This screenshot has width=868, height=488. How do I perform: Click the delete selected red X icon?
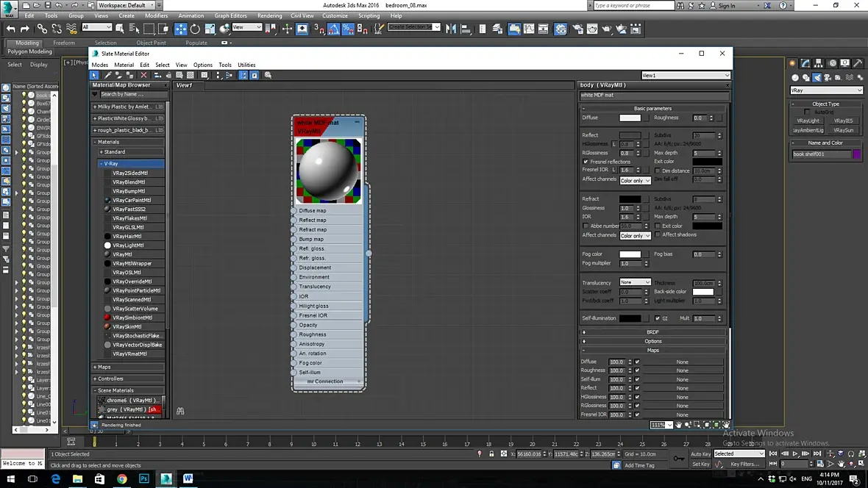143,75
